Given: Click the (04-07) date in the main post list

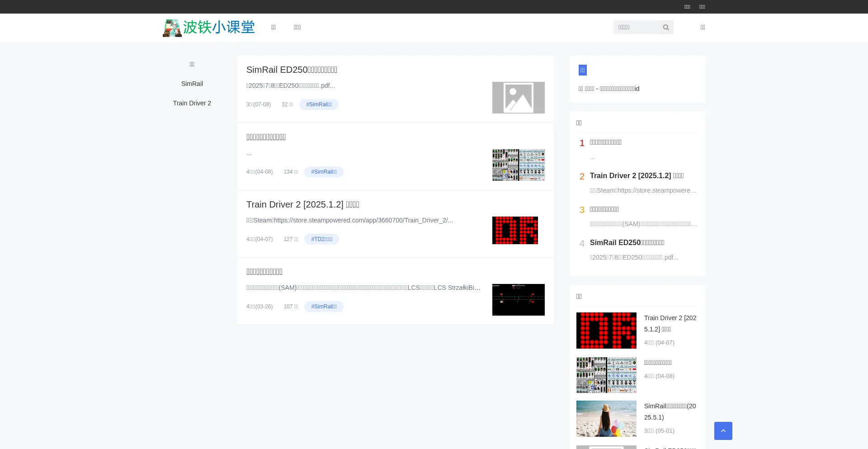Looking at the screenshot, I should 259,239.
